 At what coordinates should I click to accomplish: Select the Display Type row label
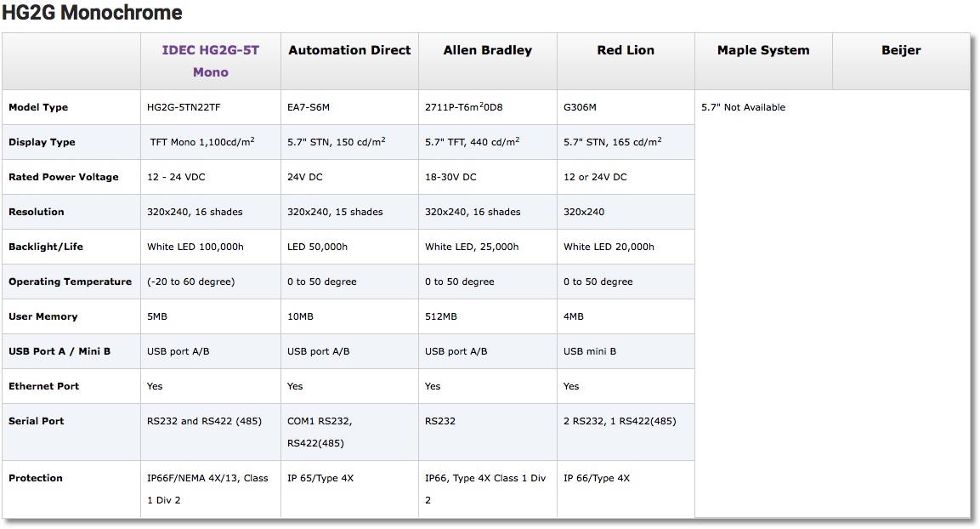(42, 142)
